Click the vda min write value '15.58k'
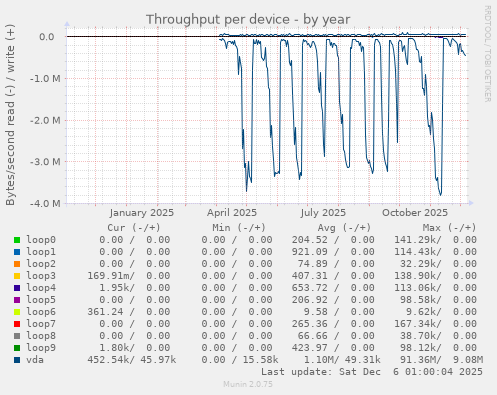This screenshot has width=497, height=395. click(260, 360)
